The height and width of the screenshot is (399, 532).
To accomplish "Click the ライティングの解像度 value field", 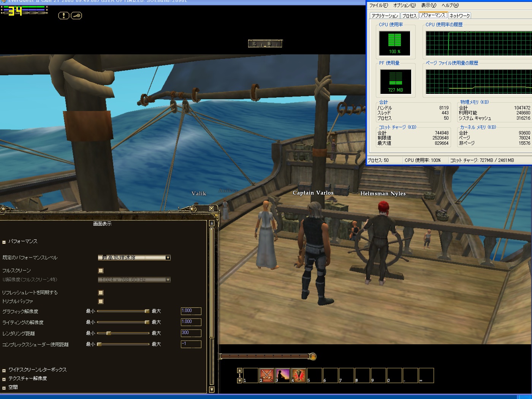I will [x=191, y=322].
